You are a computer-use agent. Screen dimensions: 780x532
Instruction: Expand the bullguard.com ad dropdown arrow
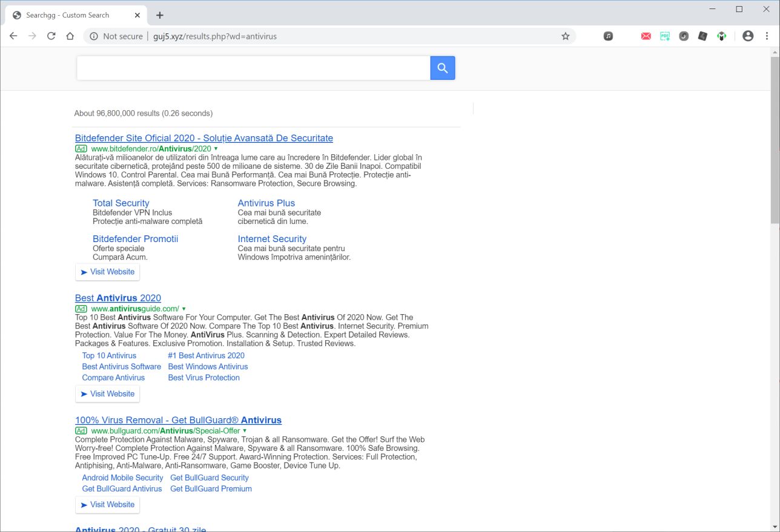(245, 431)
